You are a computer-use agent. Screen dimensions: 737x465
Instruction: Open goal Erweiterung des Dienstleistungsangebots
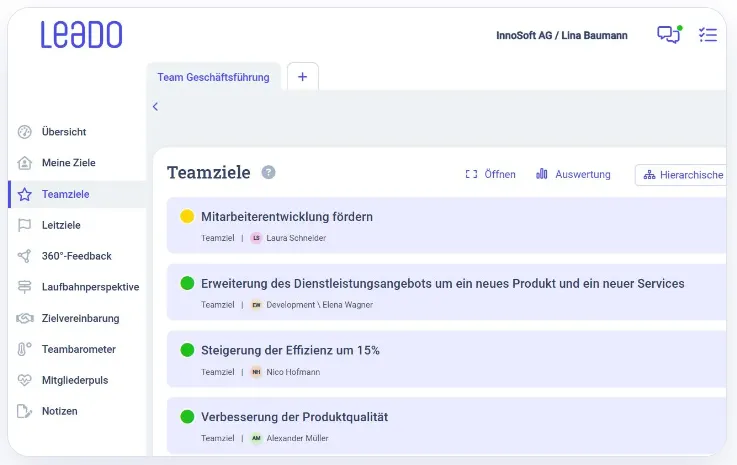coord(447,292)
